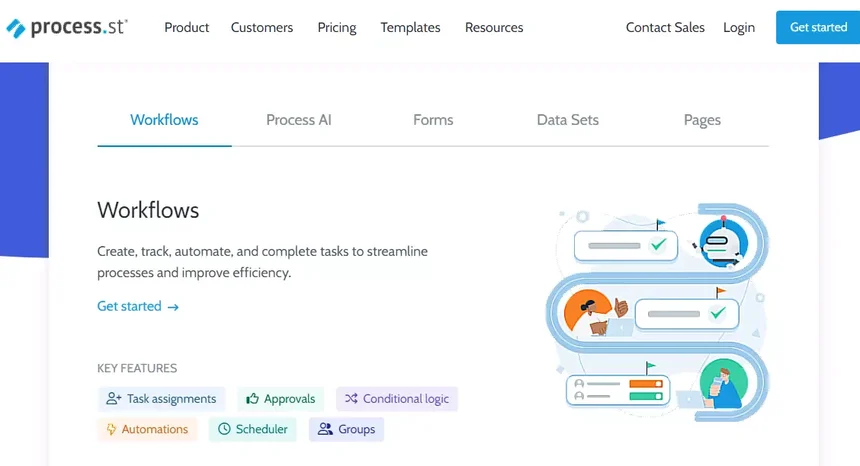
Task: Open the Pricing page link
Action: point(337,28)
